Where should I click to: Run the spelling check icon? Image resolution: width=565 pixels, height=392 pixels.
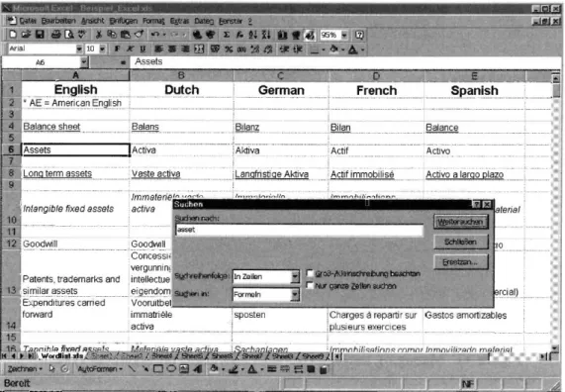82,35
